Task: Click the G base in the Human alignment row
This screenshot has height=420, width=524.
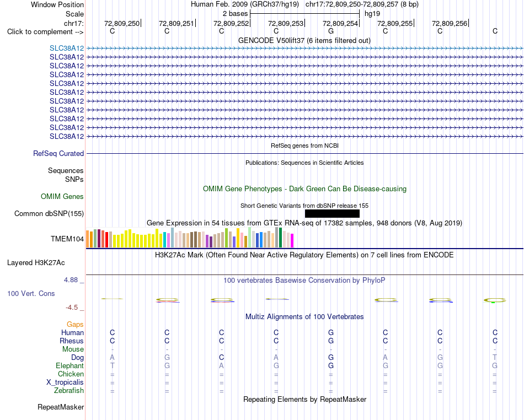Action: 331,332
